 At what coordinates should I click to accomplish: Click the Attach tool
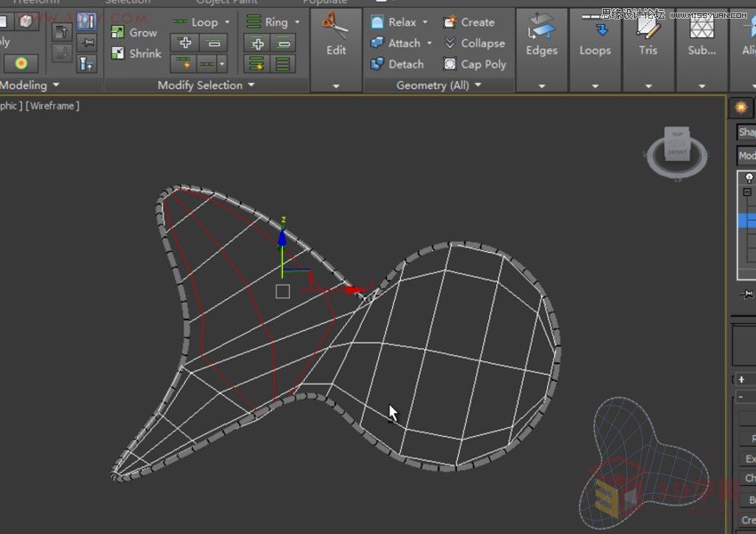pyautogui.click(x=396, y=43)
